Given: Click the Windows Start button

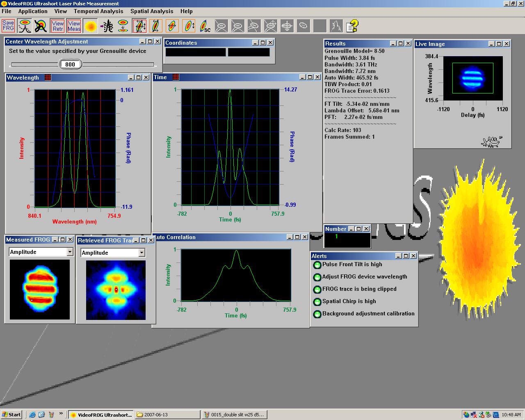Looking at the screenshot, I should click(11, 415).
